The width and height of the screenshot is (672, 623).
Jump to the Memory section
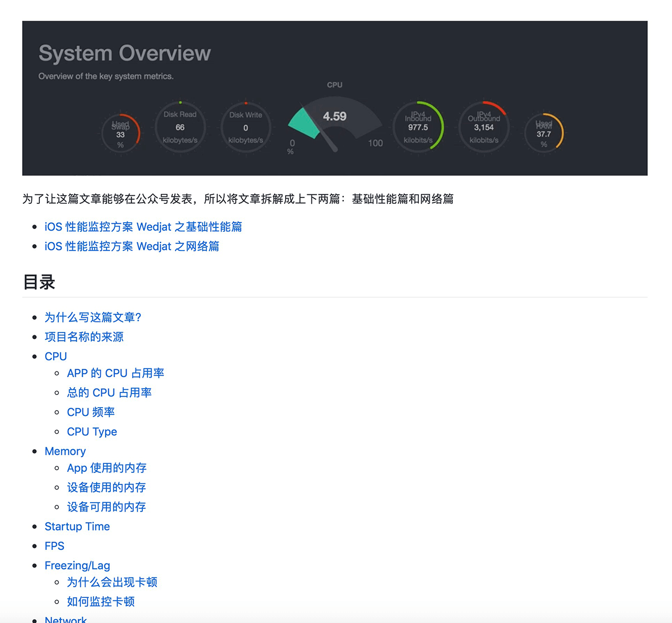(x=65, y=451)
